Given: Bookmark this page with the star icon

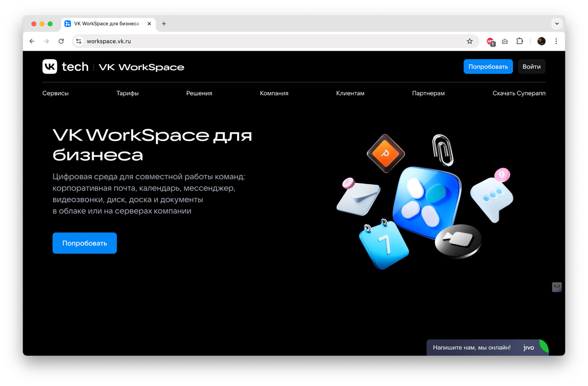Looking at the screenshot, I should tap(469, 41).
